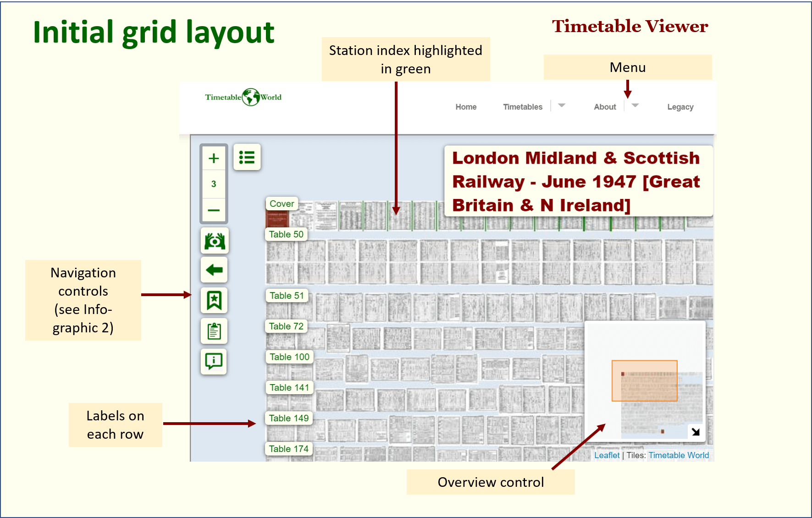This screenshot has width=812, height=518.
Task: Click the green back arrow icon
Action: [x=214, y=270]
